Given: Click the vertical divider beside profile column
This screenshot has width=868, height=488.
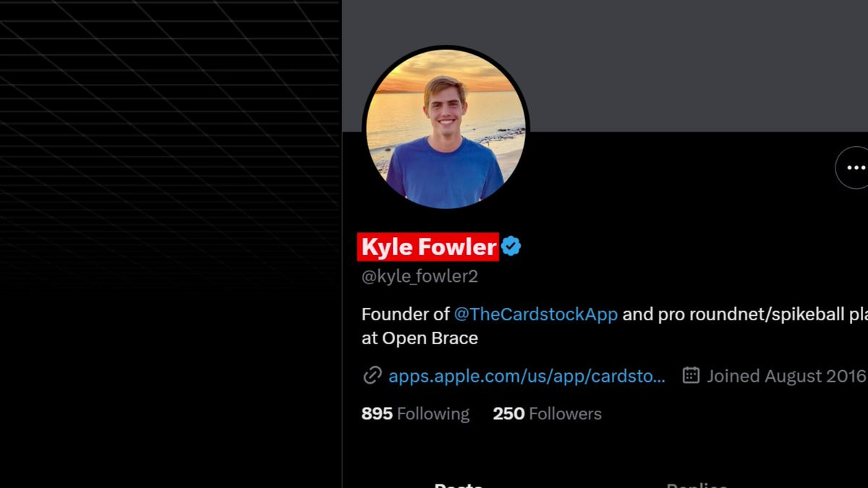Looking at the screenshot, I should coord(341,244).
